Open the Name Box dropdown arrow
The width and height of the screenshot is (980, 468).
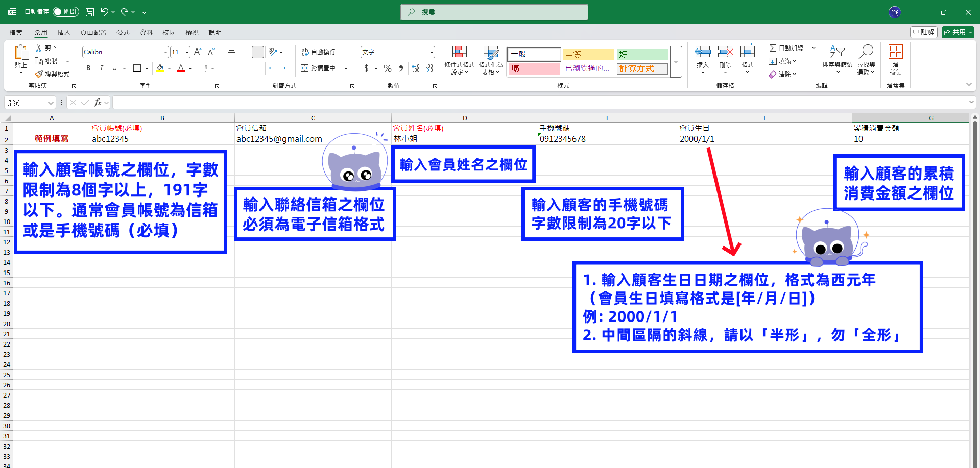[x=51, y=103]
